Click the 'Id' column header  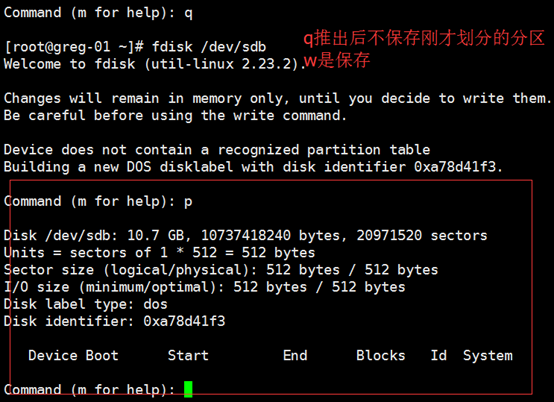438,355
